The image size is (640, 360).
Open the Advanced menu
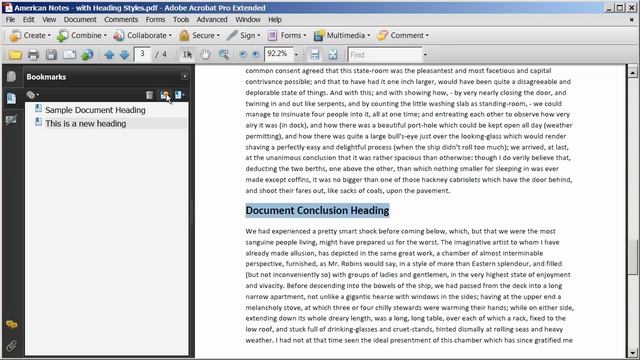click(212, 20)
